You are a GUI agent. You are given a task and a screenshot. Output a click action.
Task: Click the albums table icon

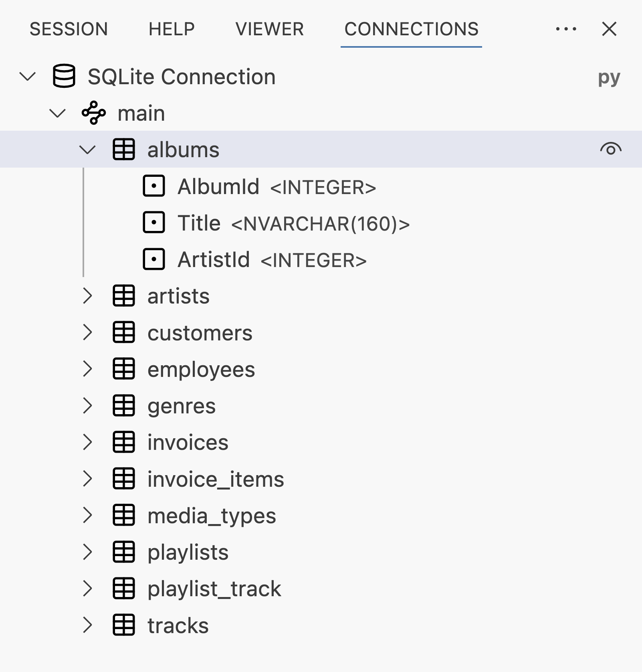pos(124,150)
